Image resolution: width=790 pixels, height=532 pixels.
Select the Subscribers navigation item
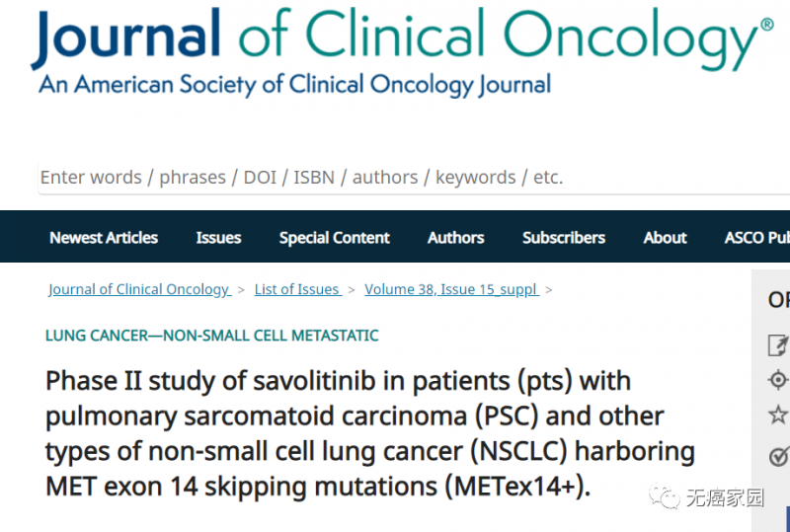564,237
